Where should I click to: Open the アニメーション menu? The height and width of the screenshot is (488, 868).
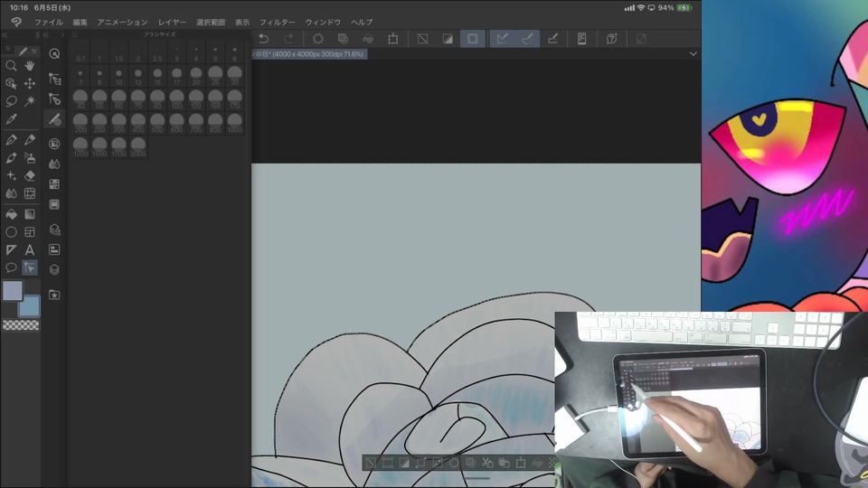click(x=122, y=22)
